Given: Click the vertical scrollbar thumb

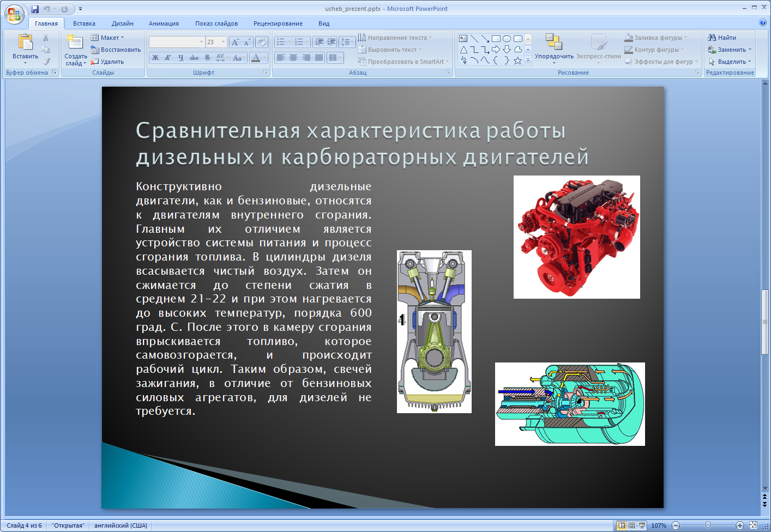Looking at the screenshot, I should tap(765, 322).
